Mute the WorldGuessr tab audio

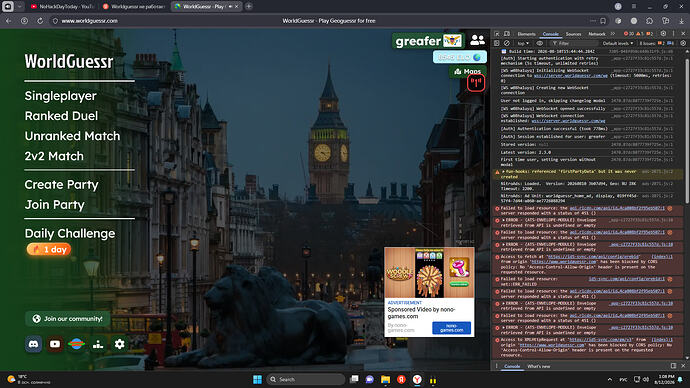coord(230,7)
